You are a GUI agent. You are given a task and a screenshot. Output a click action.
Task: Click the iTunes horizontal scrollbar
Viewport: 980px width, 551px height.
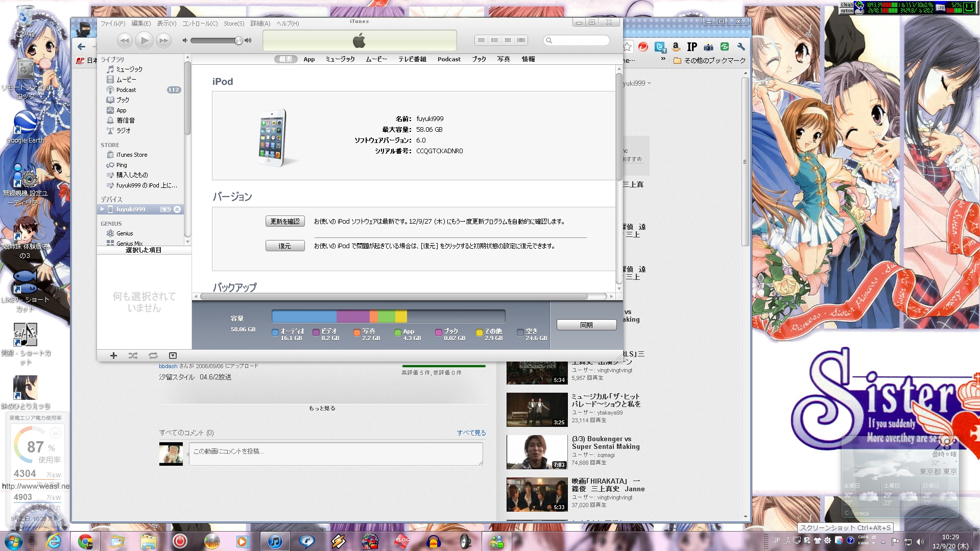(x=394, y=296)
